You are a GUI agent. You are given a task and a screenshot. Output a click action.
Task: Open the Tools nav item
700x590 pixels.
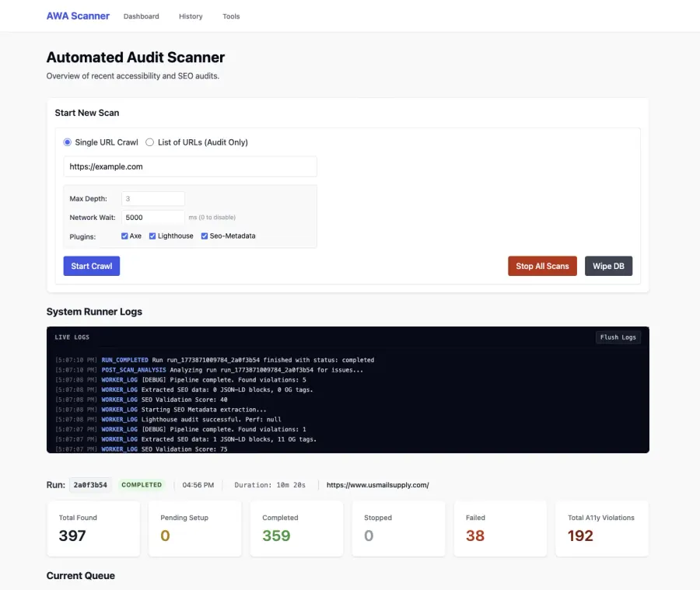[x=231, y=16]
